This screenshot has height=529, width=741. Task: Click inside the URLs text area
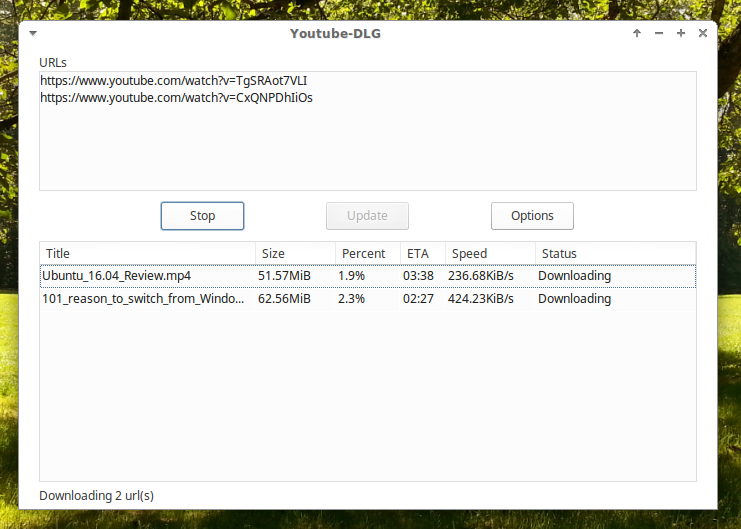[x=368, y=131]
